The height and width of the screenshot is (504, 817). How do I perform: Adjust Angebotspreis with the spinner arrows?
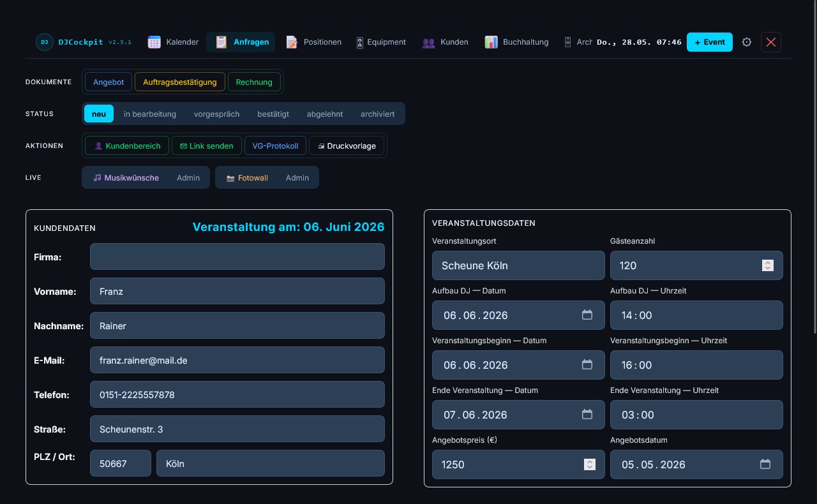[590, 464]
